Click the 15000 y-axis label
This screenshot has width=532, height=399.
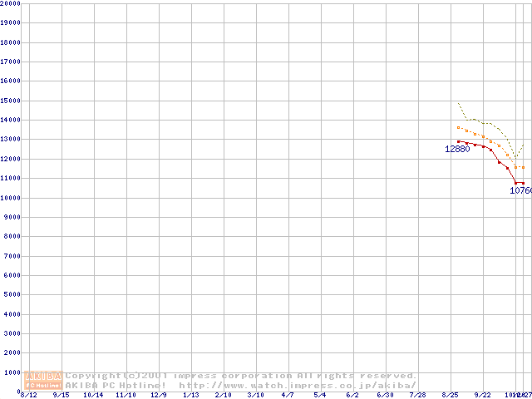[11, 101]
